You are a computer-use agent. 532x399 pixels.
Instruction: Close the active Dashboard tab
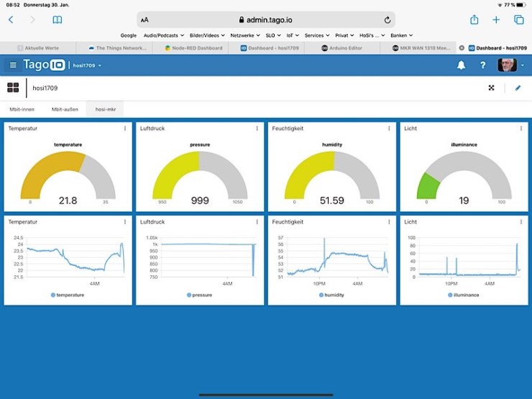(462, 48)
